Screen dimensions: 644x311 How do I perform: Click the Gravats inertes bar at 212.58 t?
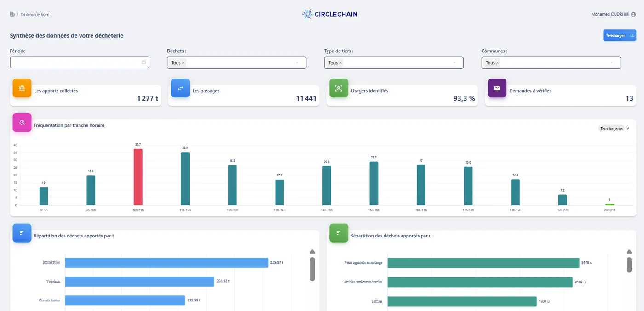[x=125, y=300]
